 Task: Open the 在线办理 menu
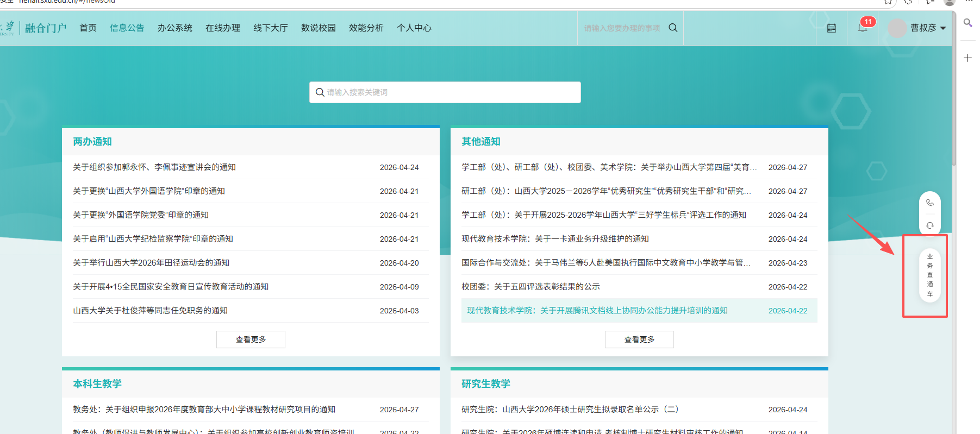[223, 28]
